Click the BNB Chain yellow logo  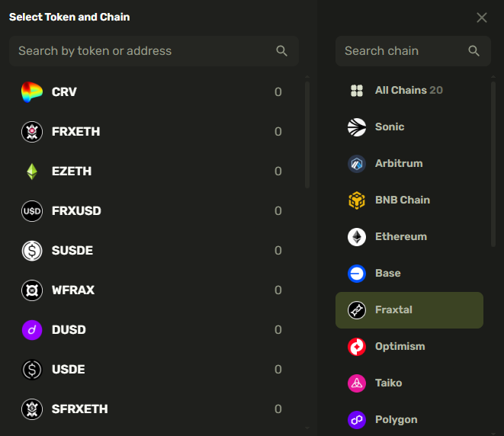(357, 200)
